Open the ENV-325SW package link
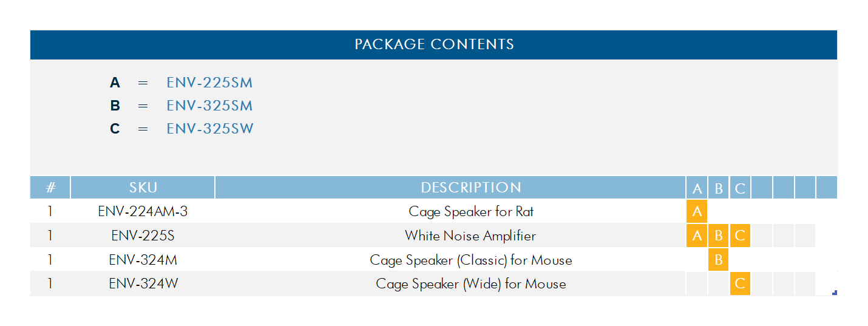 click(210, 129)
